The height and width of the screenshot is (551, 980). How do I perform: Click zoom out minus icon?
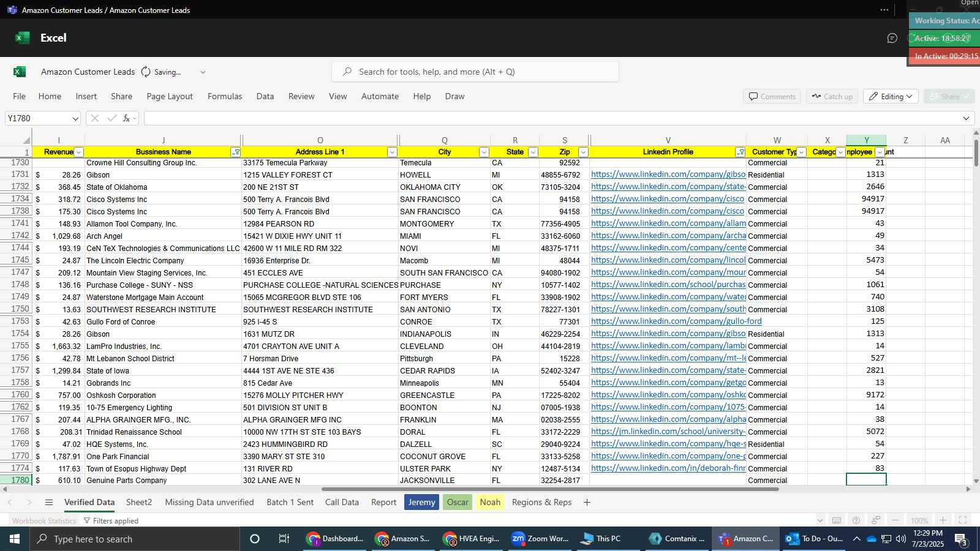click(x=895, y=520)
